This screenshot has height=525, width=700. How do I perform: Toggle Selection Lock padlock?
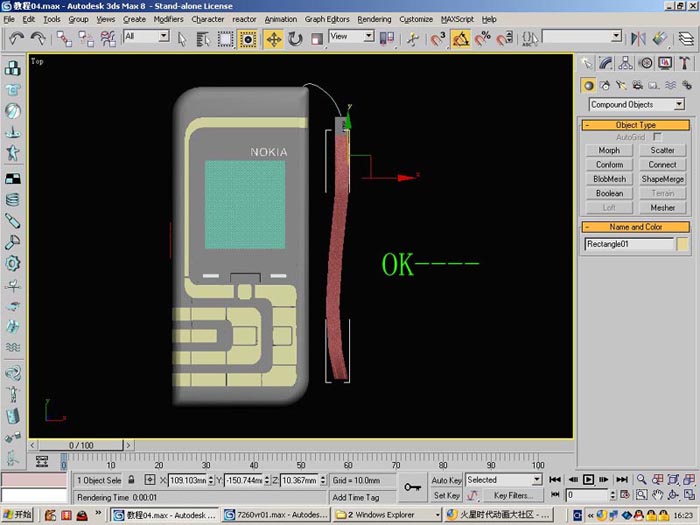click(x=131, y=480)
